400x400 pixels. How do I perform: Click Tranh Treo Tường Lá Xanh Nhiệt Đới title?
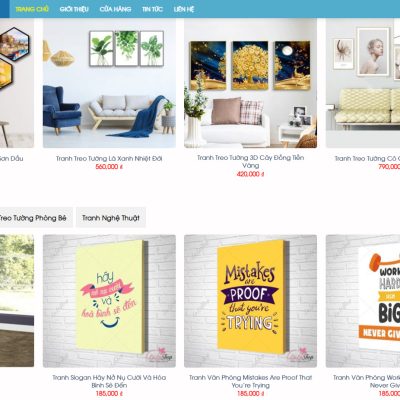(109, 159)
